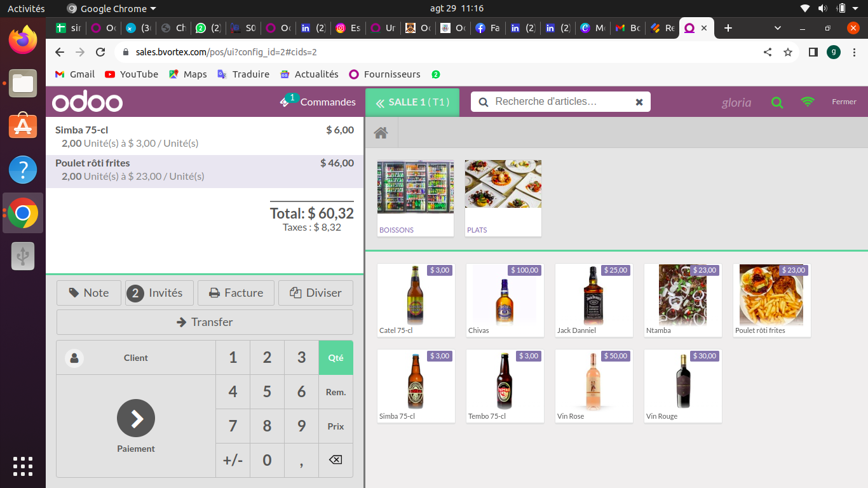Switch numpad to Prix mode

[x=336, y=426]
